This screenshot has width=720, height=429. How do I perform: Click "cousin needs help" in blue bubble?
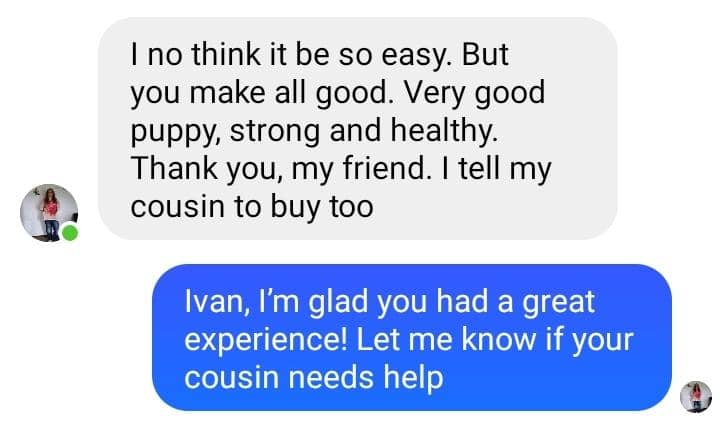pos(314,378)
